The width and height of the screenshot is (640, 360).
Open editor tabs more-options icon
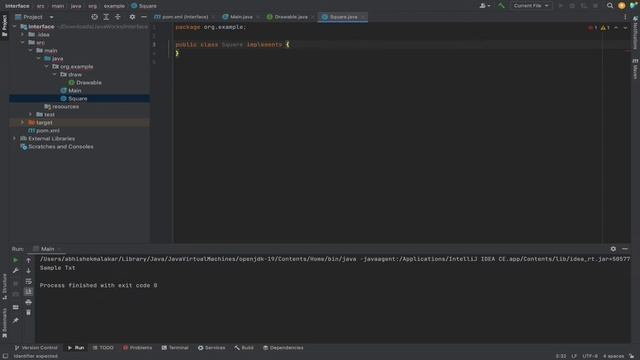625,17
